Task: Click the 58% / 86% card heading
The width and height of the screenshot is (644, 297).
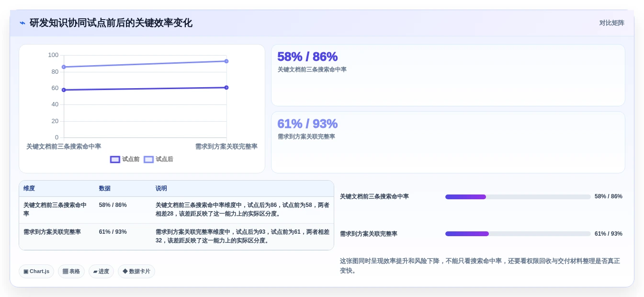Action: tap(307, 57)
